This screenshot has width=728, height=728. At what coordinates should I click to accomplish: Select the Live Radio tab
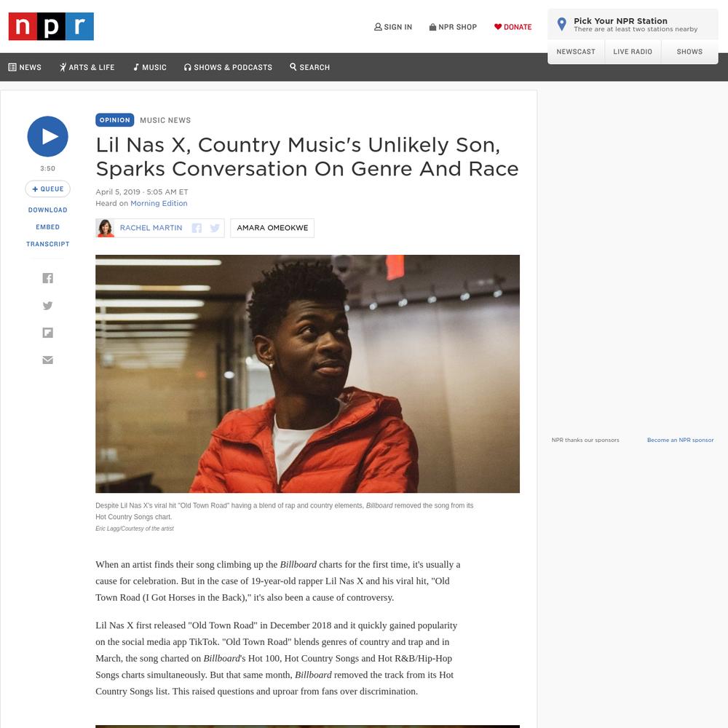633,52
